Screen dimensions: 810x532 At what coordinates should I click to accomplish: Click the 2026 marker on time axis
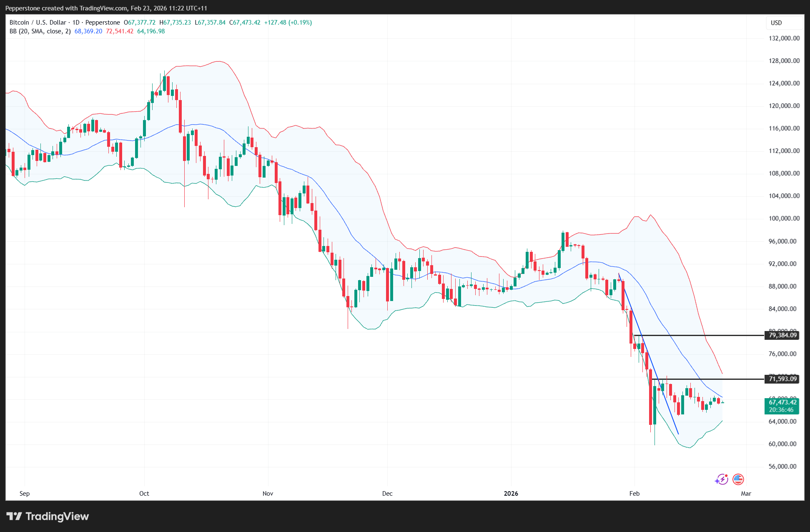click(511, 494)
